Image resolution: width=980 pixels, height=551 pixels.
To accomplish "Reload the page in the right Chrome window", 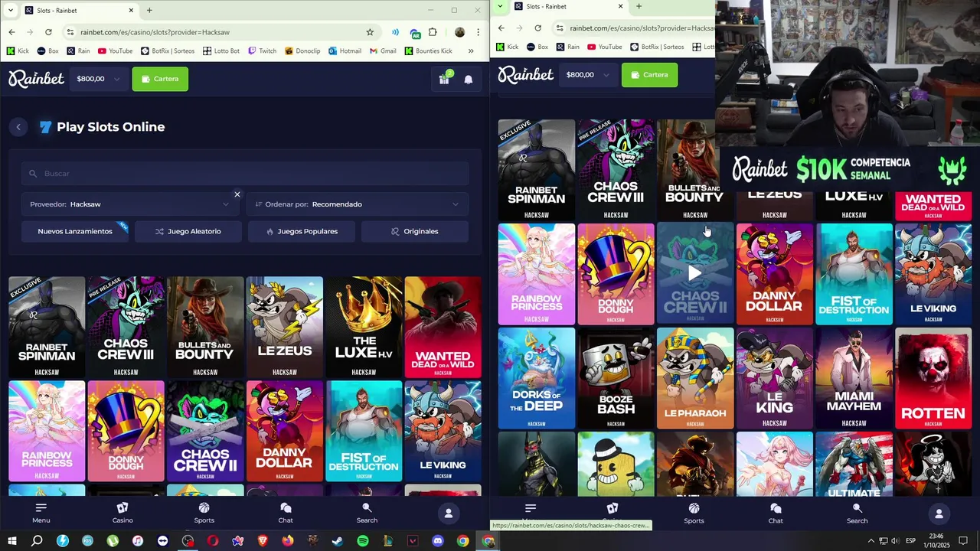I will 537,28.
